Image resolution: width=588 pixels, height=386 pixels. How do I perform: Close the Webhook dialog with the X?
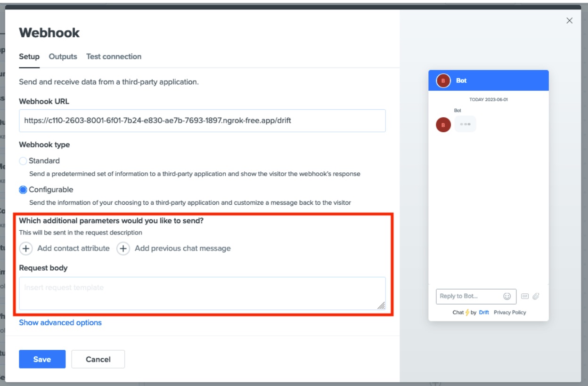[x=569, y=21]
